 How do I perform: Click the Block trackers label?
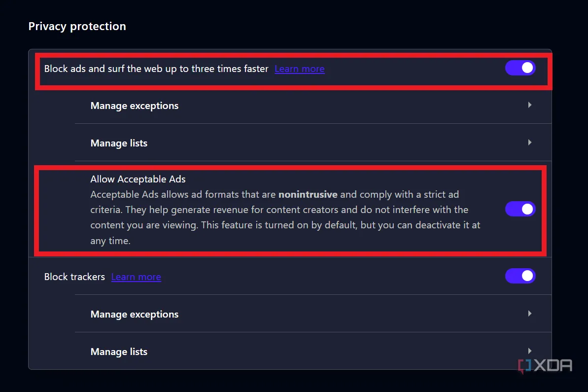coord(74,277)
